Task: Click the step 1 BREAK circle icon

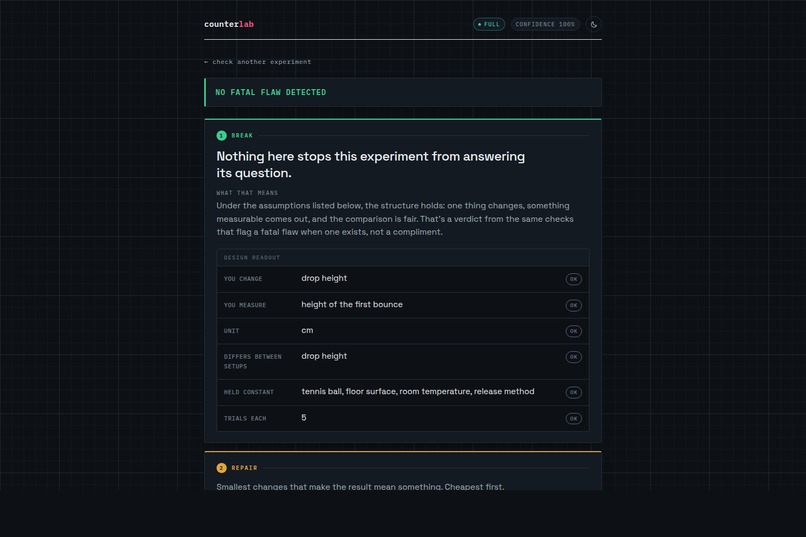Action: [x=222, y=136]
